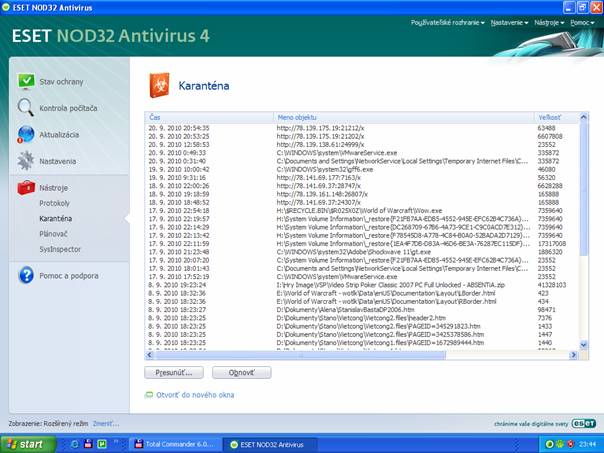Click the floppy disk Total Commander quick launch icon
This screenshot has height=453, width=604.
pyautogui.click(x=88, y=444)
